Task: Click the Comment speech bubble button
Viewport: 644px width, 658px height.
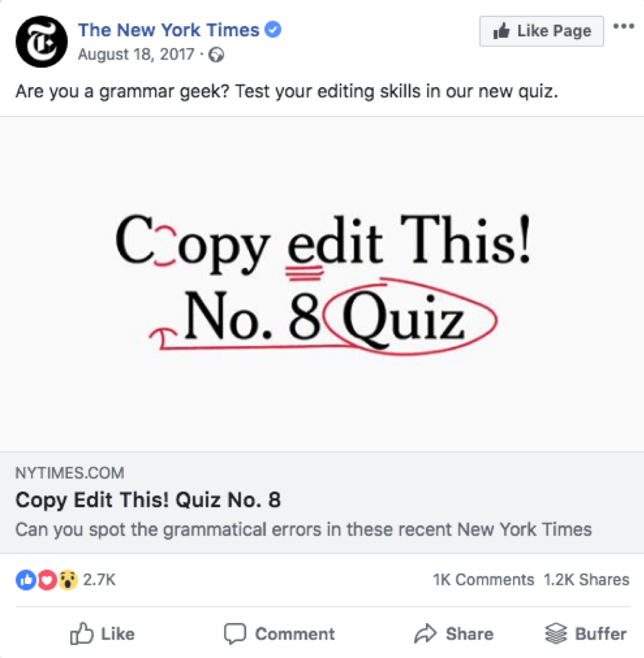Action: 280,634
